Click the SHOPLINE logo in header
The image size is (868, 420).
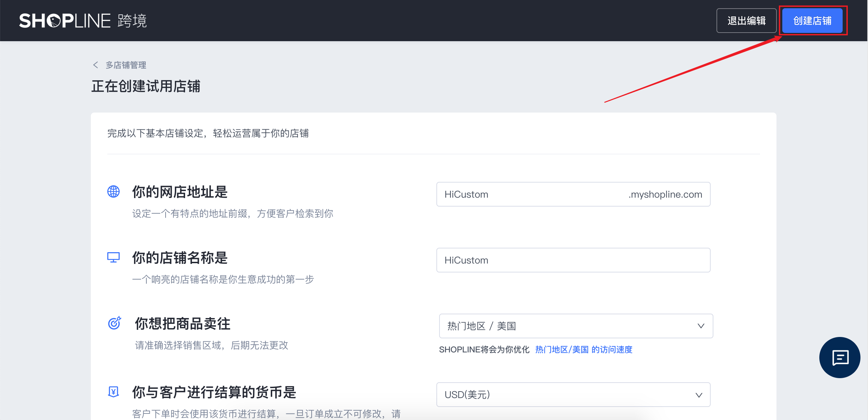point(65,21)
